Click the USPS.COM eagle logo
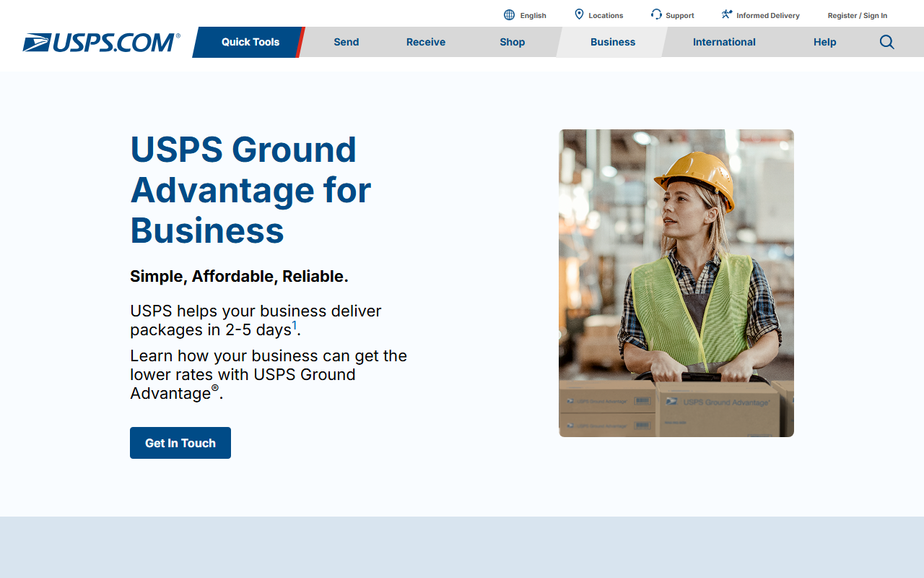Screen dimensions: 924x578 [101, 43]
